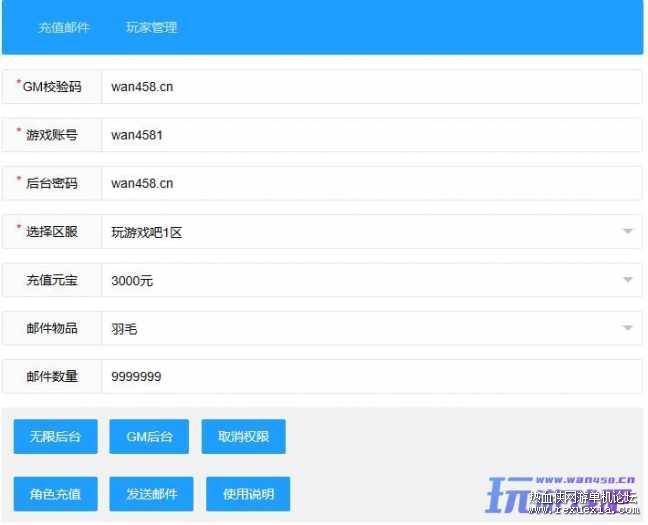Image resolution: width=648 pixels, height=525 pixels.
Task: Open the 使用说明 instructions button
Action: 248,494
